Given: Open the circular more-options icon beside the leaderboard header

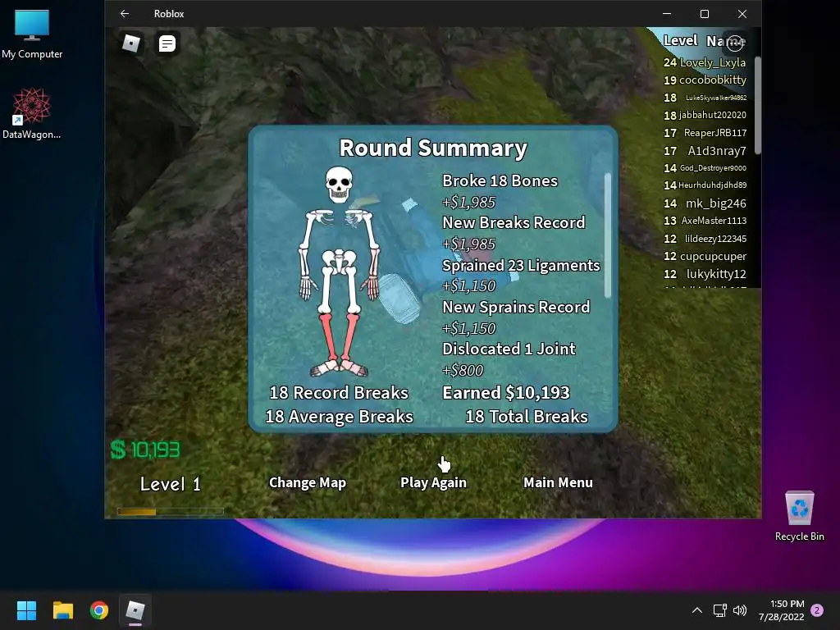Looking at the screenshot, I should click(735, 43).
